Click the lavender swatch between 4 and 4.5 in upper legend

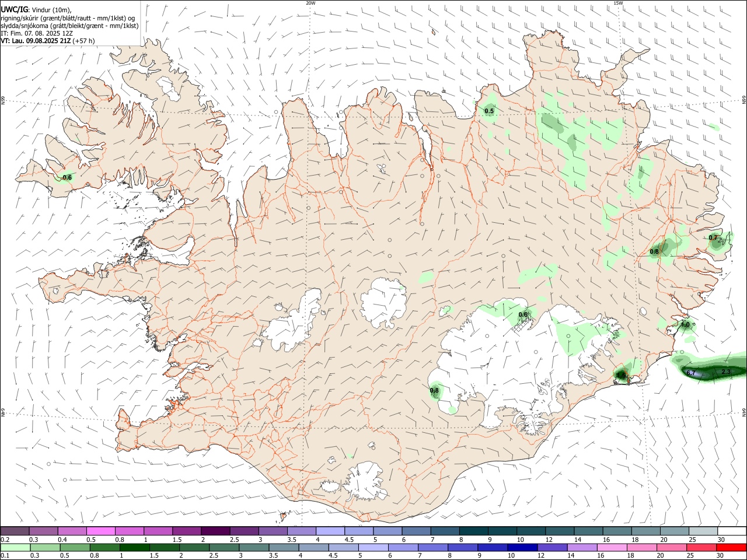pos(330,531)
